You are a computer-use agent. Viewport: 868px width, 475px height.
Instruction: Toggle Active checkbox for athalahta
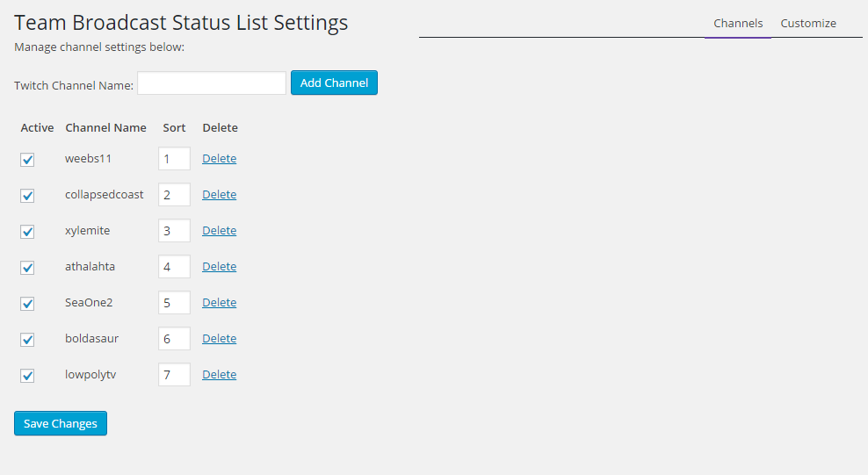click(x=27, y=268)
